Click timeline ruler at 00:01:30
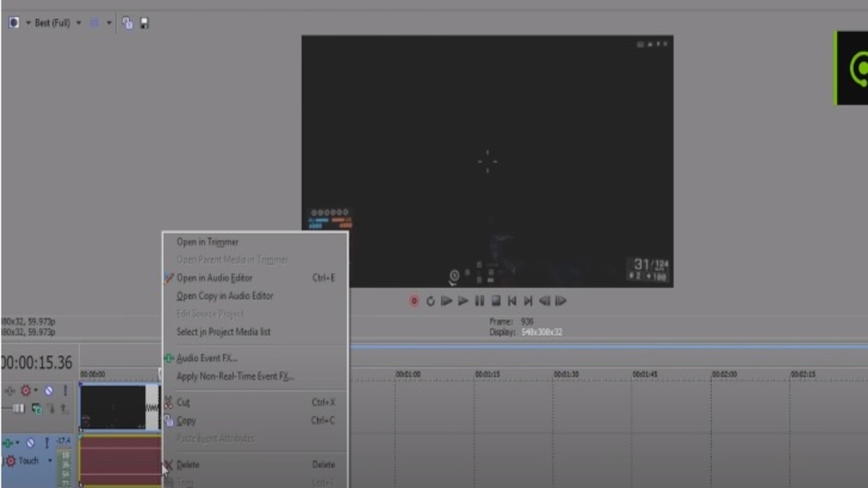Image resolution: width=868 pixels, height=488 pixels. click(566, 374)
